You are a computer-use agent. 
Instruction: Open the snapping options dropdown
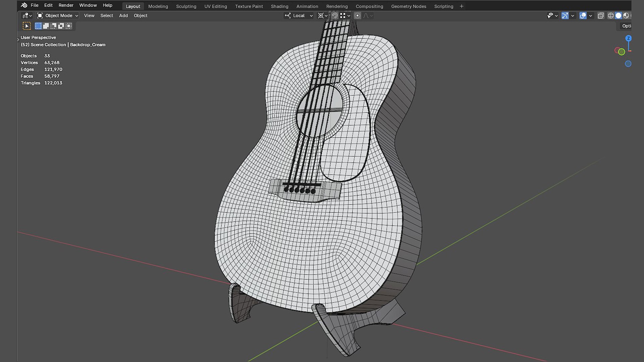pos(345,16)
